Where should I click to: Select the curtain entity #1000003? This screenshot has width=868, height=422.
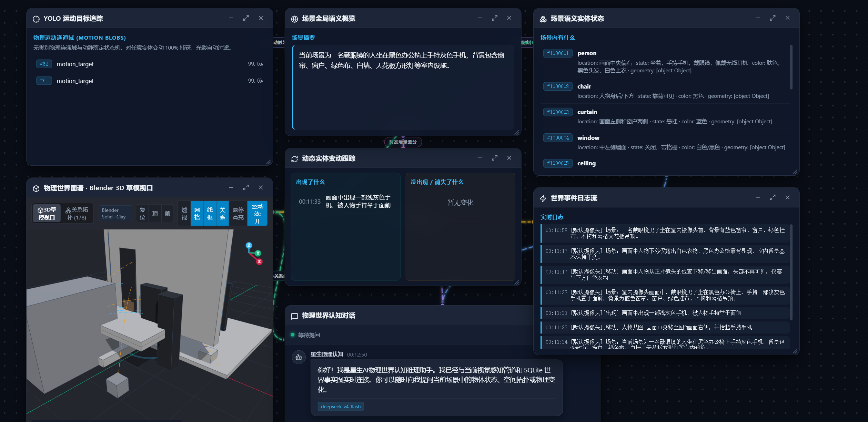[665, 116]
